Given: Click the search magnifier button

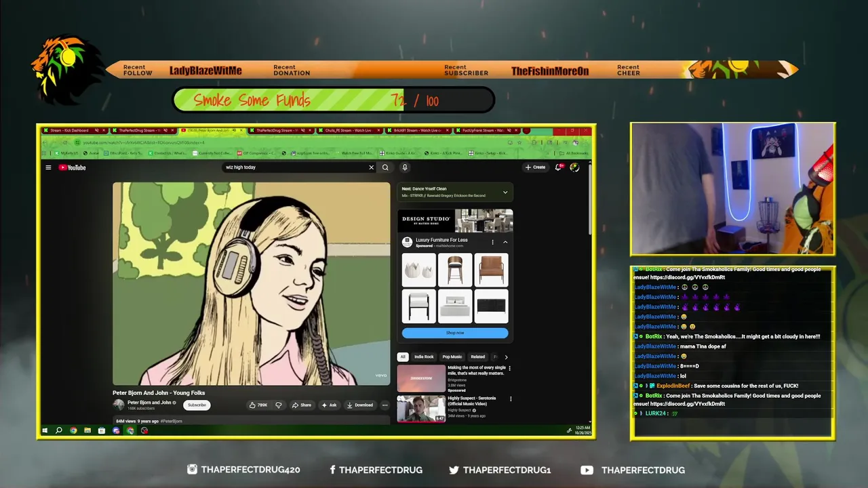Looking at the screenshot, I should click(385, 167).
